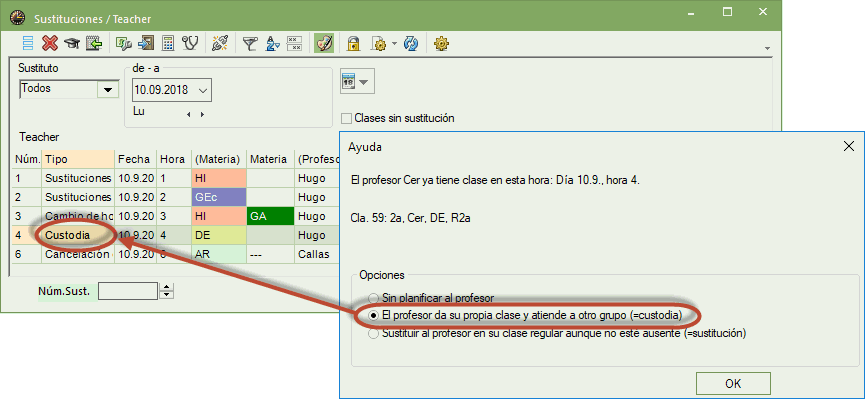Click the 'Hora' column header
865x399 pixels.
coord(173,159)
